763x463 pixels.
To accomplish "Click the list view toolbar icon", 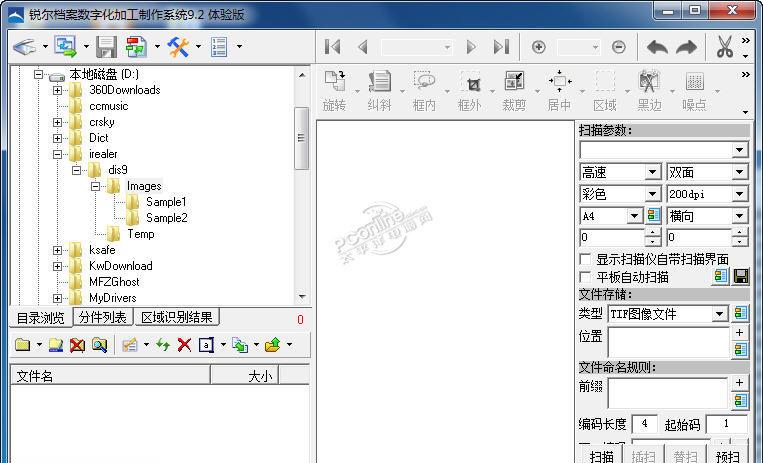I will (x=219, y=47).
